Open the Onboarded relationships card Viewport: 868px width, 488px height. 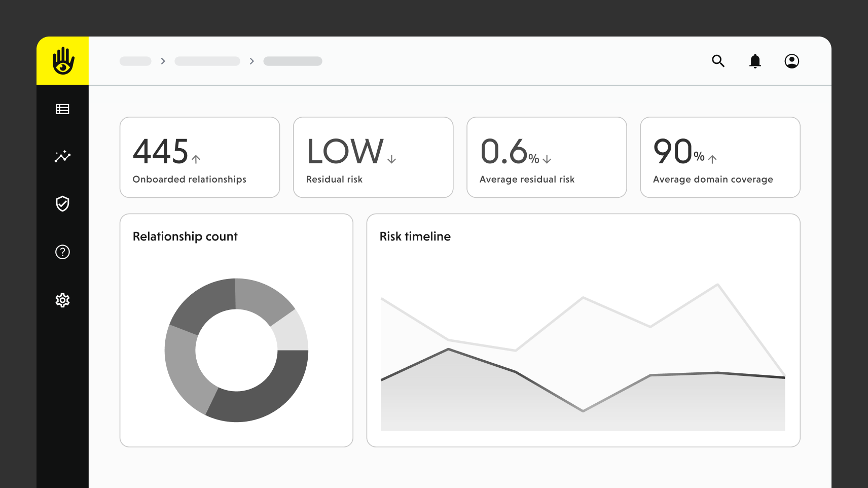tap(200, 157)
